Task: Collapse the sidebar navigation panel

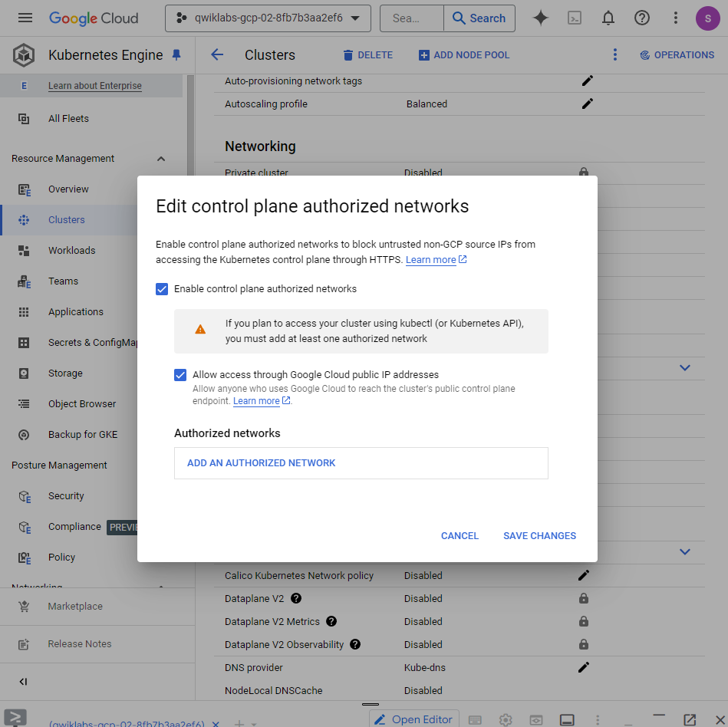Action: (23, 682)
